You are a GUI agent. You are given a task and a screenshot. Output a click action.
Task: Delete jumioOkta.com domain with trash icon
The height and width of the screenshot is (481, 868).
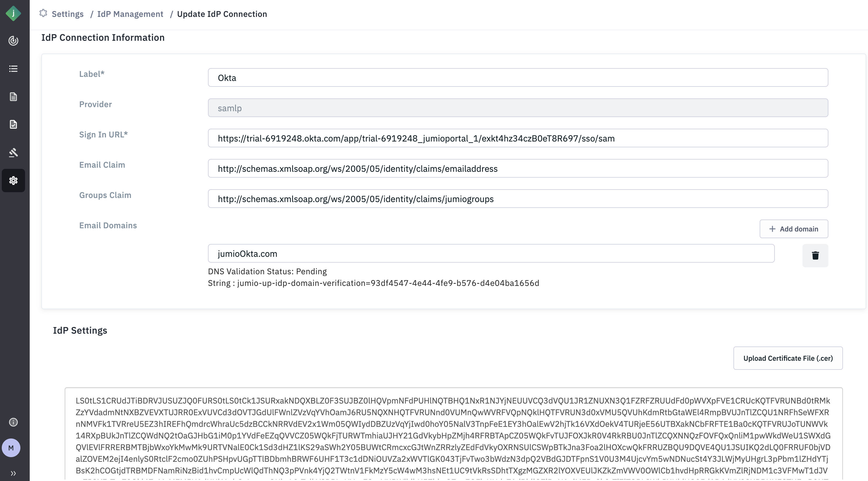[x=815, y=256]
